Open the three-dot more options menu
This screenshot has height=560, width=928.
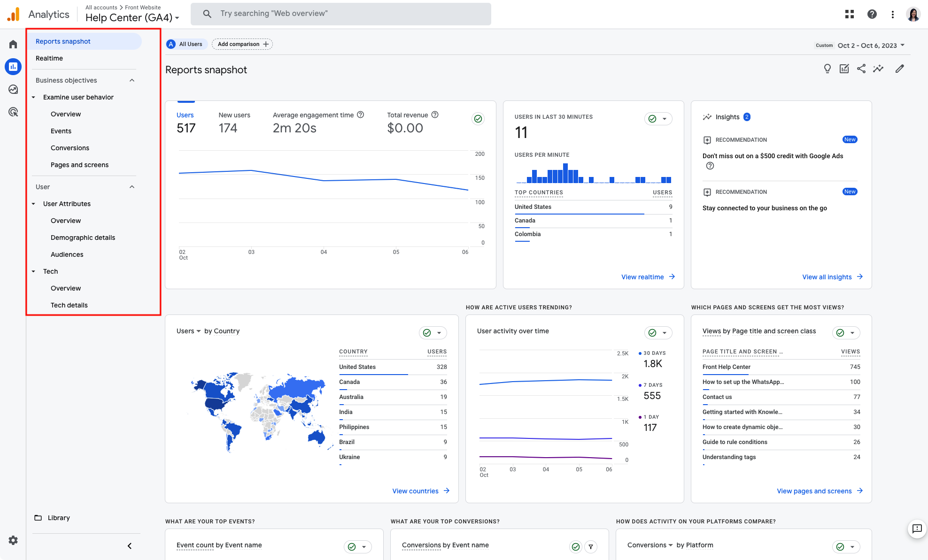coord(892,14)
